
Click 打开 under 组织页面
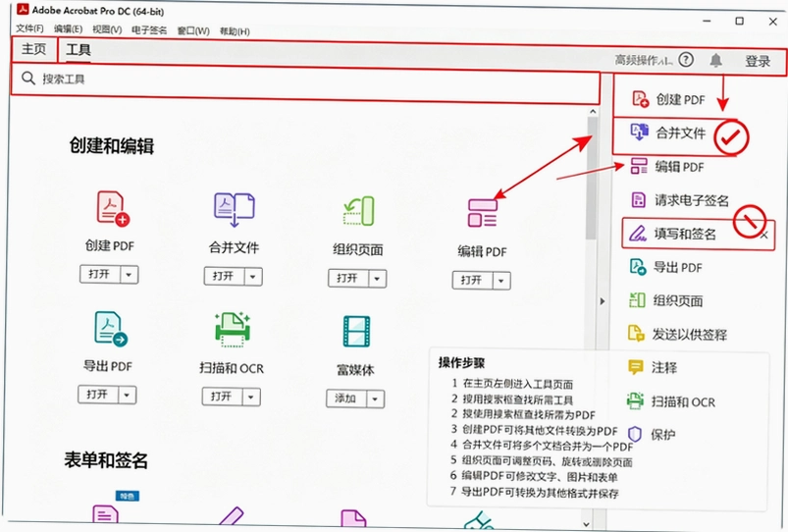[x=348, y=279]
